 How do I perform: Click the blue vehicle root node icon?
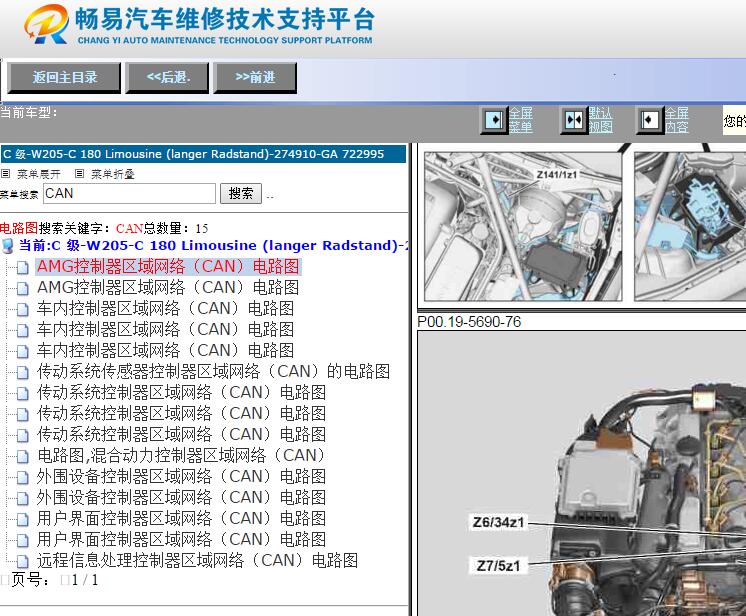pyautogui.click(x=8, y=246)
